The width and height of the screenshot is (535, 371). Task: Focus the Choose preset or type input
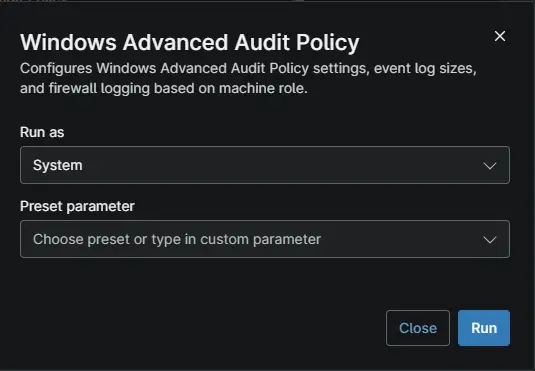[x=265, y=239]
